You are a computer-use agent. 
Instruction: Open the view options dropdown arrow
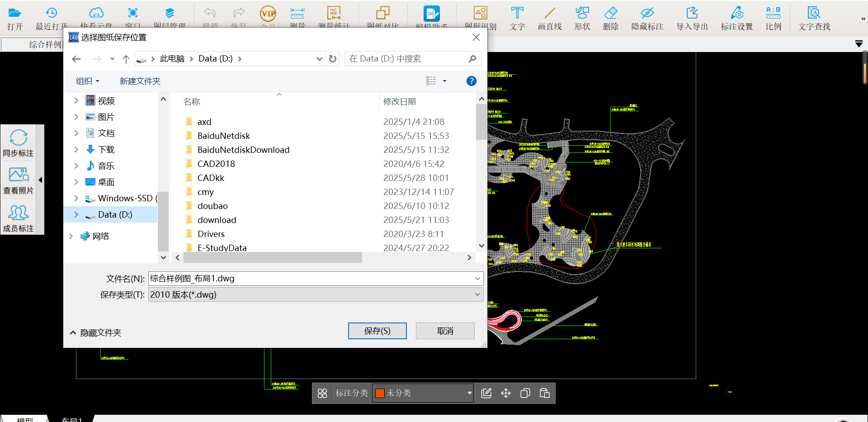click(x=444, y=81)
